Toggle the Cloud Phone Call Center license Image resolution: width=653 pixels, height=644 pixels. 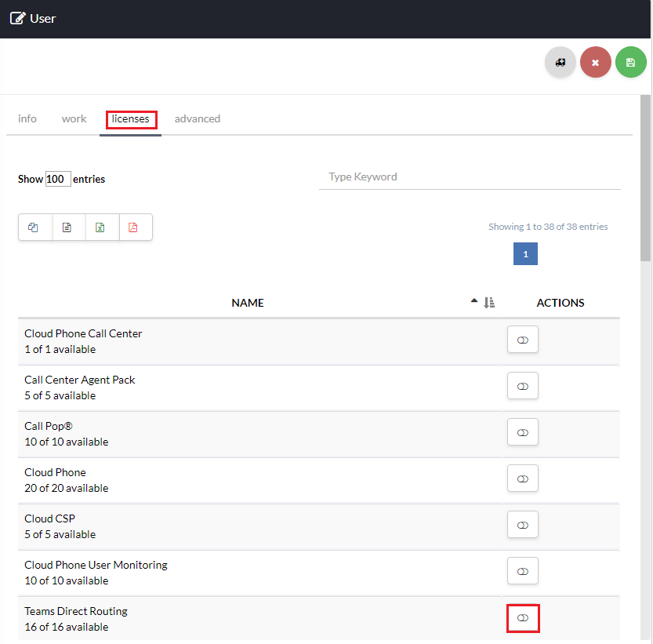(x=523, y=340)
